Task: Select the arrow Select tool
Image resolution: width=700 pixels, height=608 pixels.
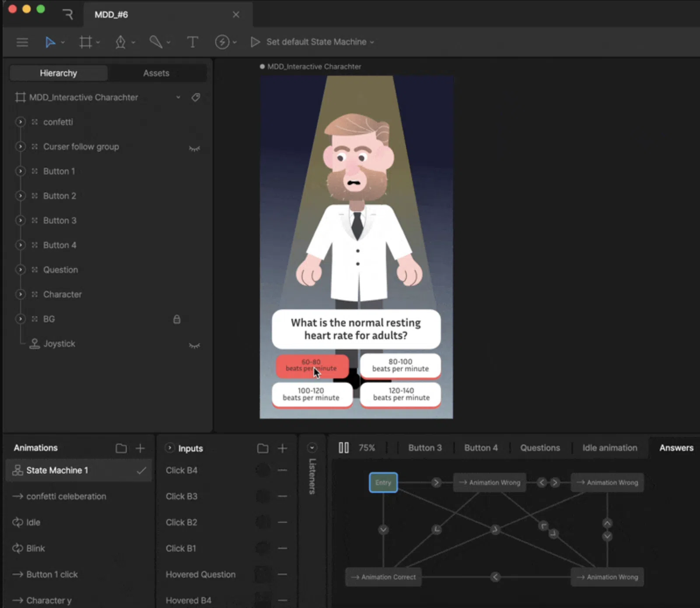Action: pyautogui.click(x=50, y=42)
